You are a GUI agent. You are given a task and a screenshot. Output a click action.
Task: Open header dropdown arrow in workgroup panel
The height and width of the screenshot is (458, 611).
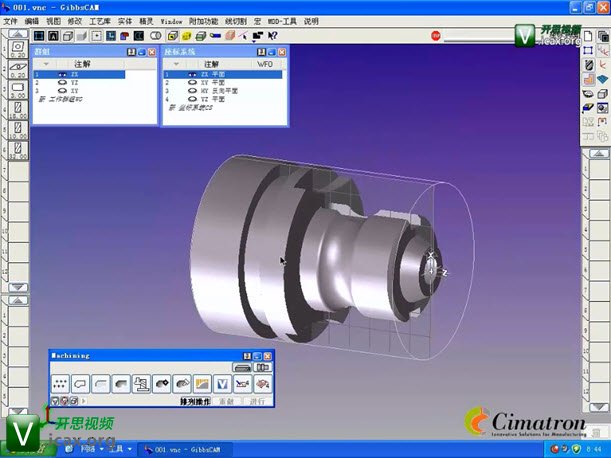pos(46,64)
